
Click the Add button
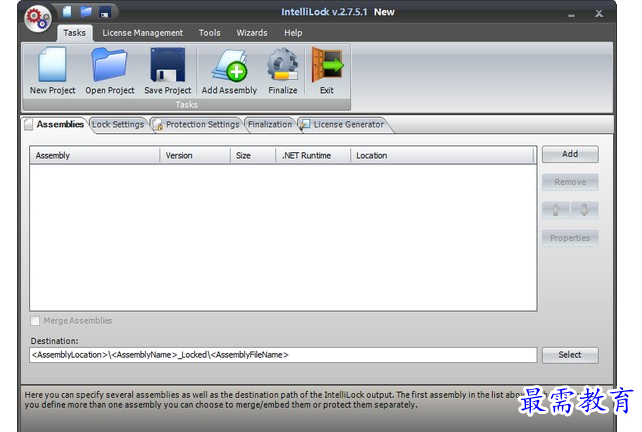[570, 154]
